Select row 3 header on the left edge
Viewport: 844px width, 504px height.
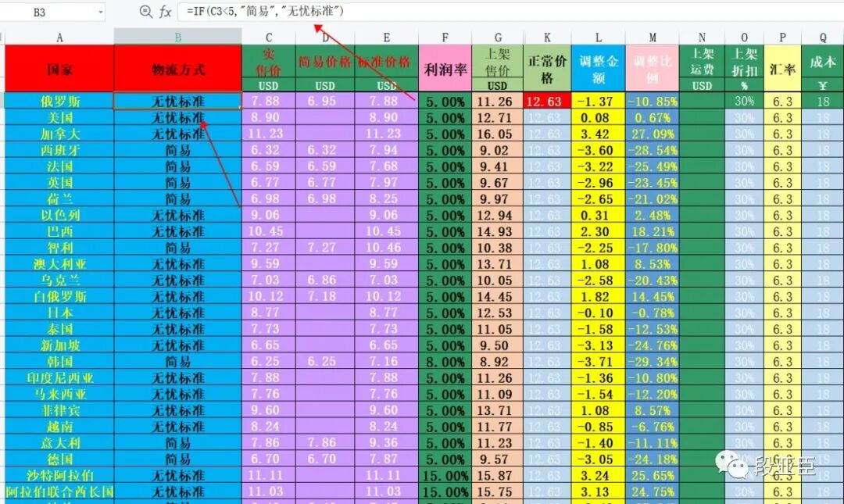[2, 101]
